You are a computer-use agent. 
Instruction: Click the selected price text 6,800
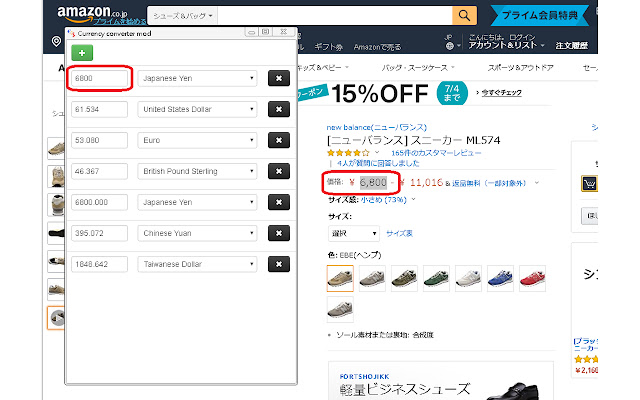[x=373, y=182]
